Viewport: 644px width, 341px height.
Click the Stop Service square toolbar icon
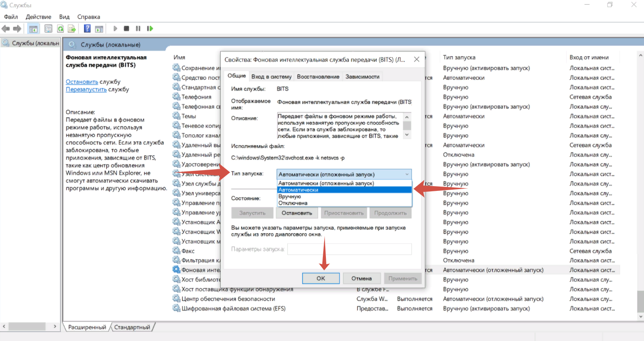[127, 29]
